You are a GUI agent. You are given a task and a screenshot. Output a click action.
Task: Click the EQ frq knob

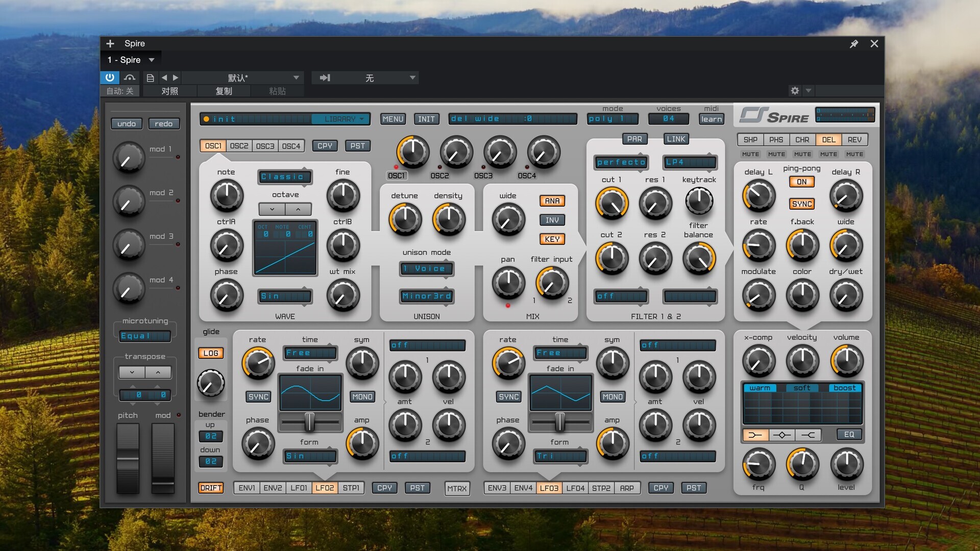pos(758,464)
